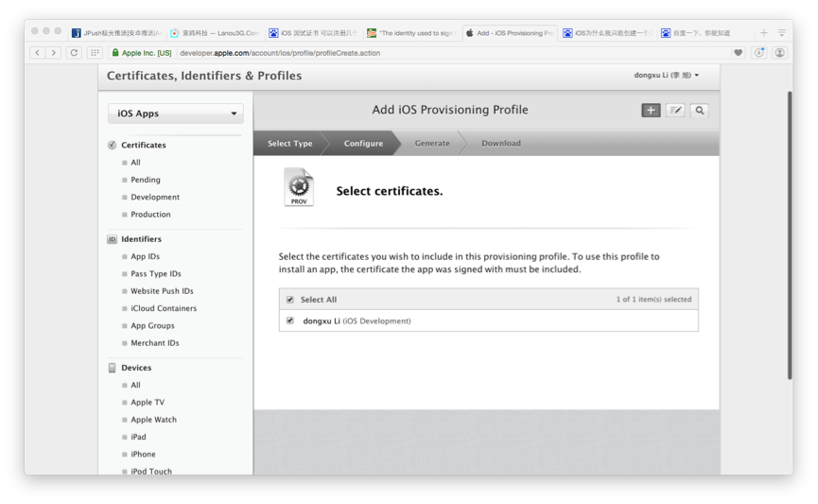Viewport: 818px width, 504px height.
Task: Open All under Devices
Action: [135, 385]
